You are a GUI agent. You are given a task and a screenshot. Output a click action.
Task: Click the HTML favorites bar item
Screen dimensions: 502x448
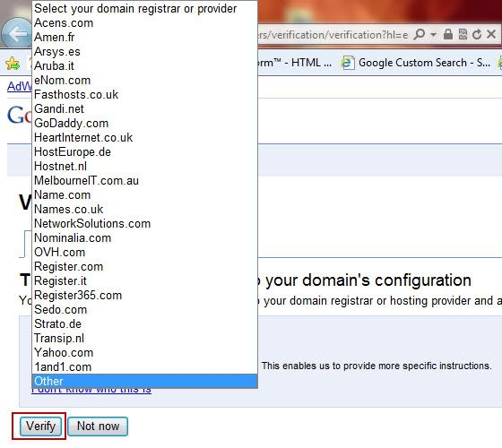click(x=295, y=63)
